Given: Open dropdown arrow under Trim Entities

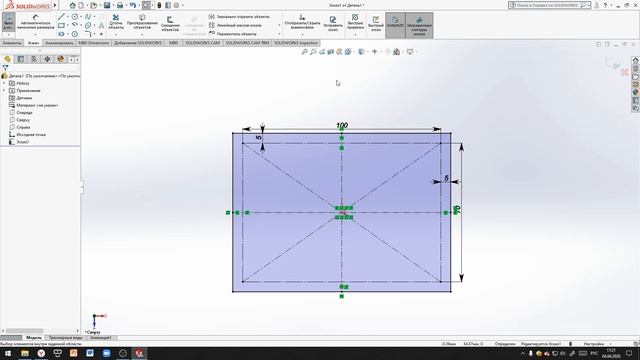Looking at the screenshot, I should pos(116,35).
